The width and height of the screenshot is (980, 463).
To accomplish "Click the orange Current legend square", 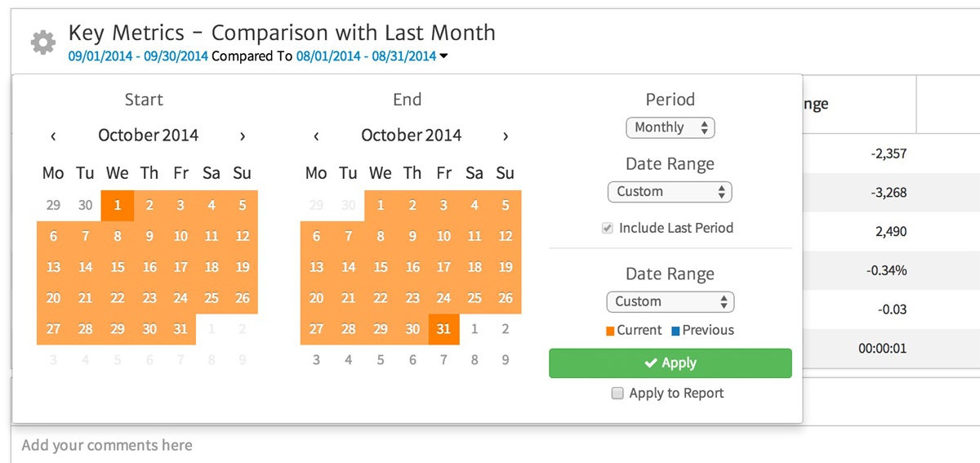I will pyautogui.click(x=609, y=331).
